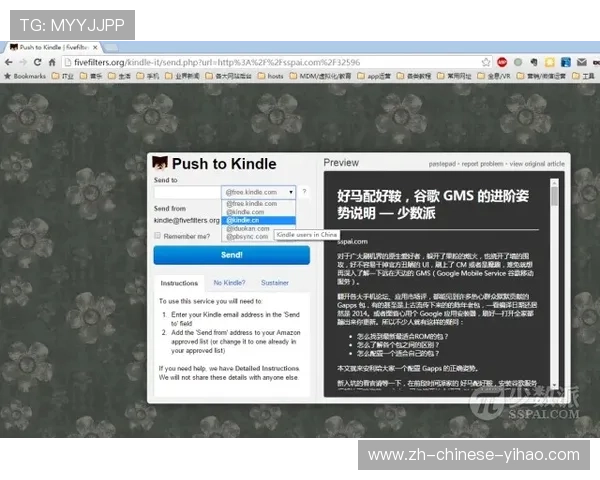Image resolution: width=600 pixels, height=480 pixels.
Task: Reload the page with the refresh icon
Action: point(38,62)
